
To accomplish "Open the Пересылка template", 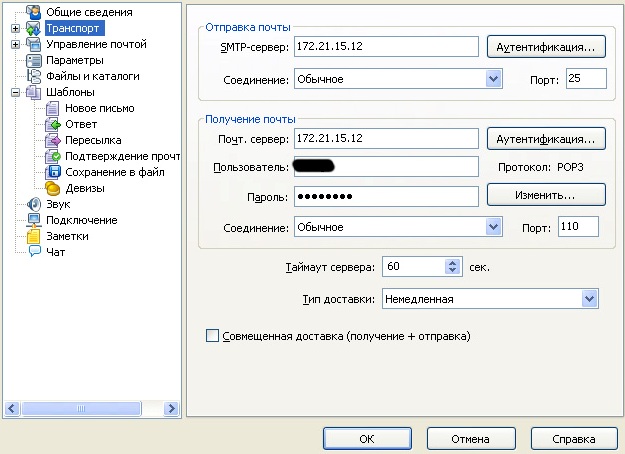I will (93, 140).
